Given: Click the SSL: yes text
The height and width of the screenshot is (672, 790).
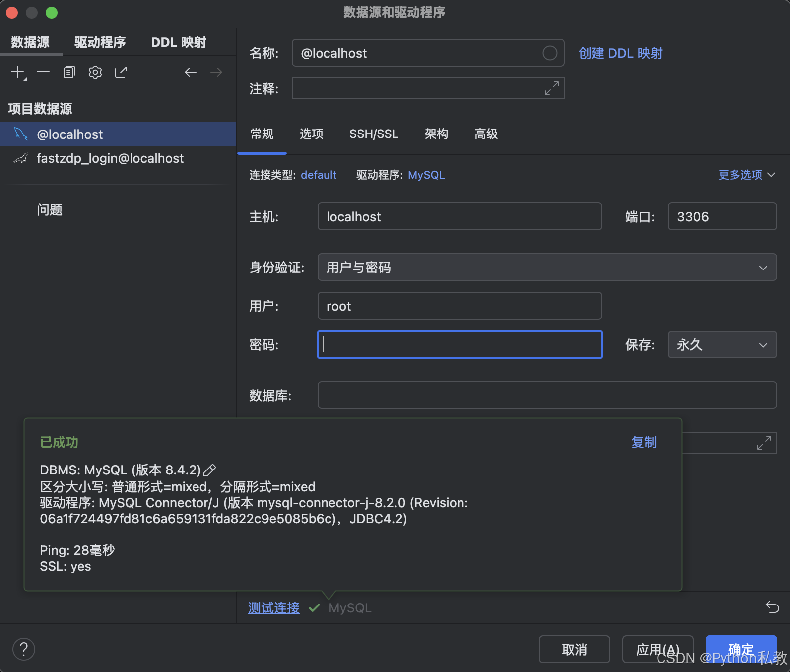Looking at the screenshot, I should click(x=66, y=566).
